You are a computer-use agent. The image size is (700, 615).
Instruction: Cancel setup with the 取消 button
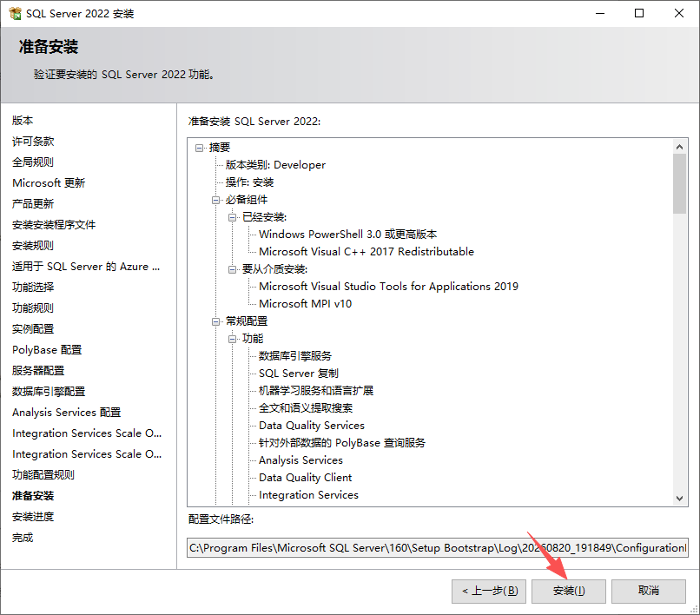(x=648, y=591)
